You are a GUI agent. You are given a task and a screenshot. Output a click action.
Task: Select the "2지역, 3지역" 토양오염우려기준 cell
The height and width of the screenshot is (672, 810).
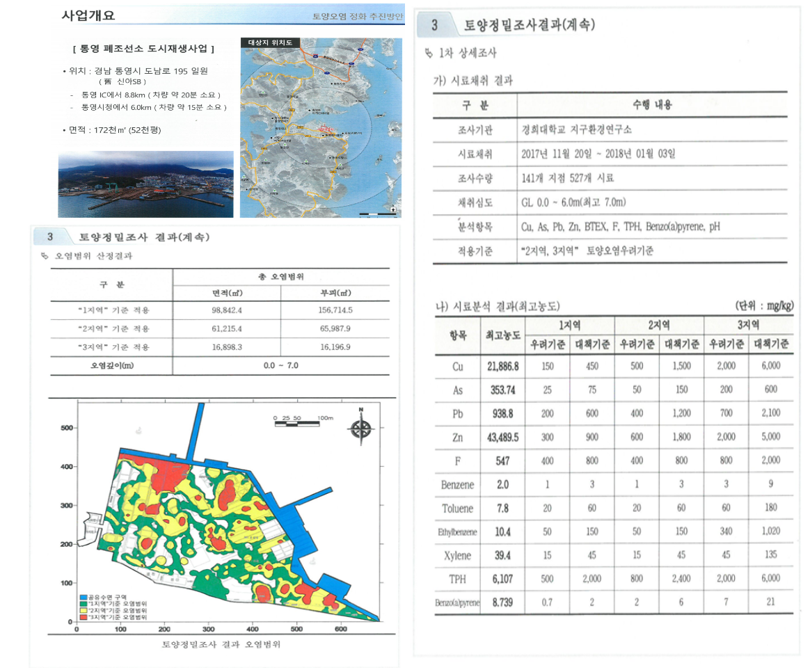click(587, 251)
